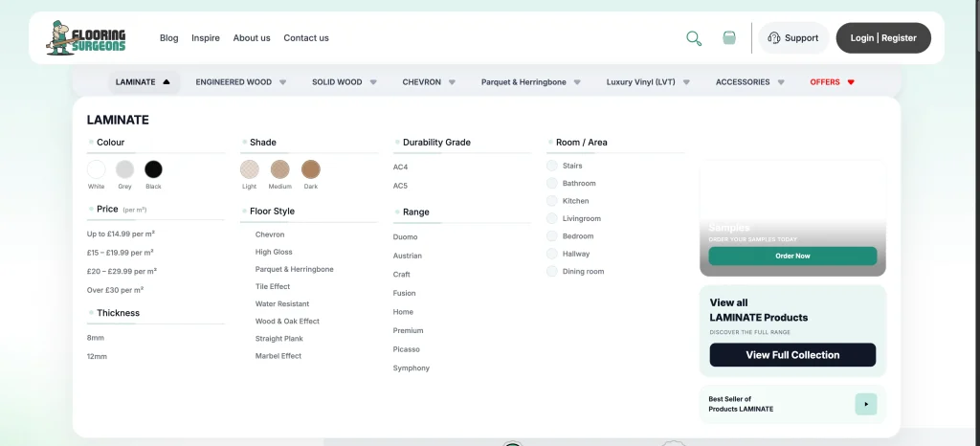Click Login in the dark button
This screenshot has width=980, height=446.
tap(862, 38)
